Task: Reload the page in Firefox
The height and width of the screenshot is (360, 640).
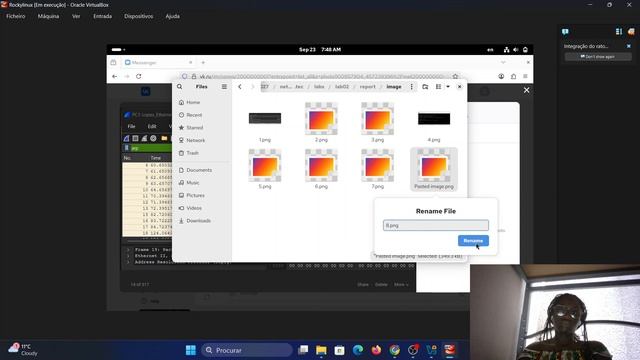Action: (x=139, y=76)
